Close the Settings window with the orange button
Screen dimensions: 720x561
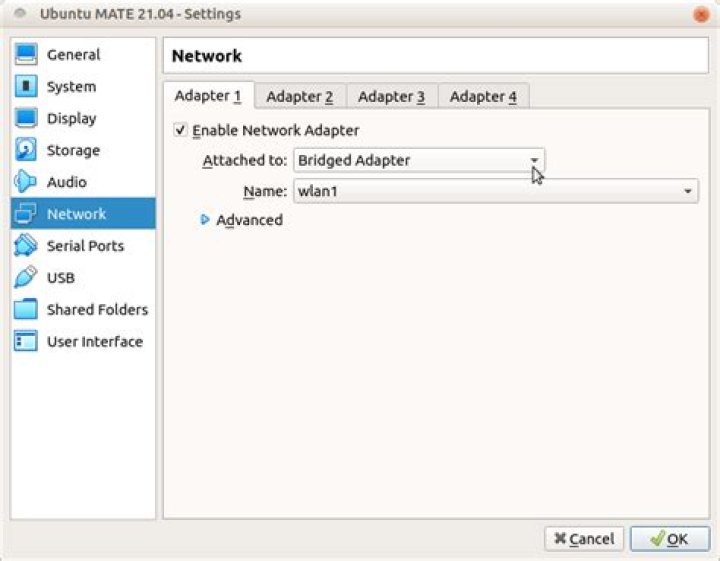[701, 14]
